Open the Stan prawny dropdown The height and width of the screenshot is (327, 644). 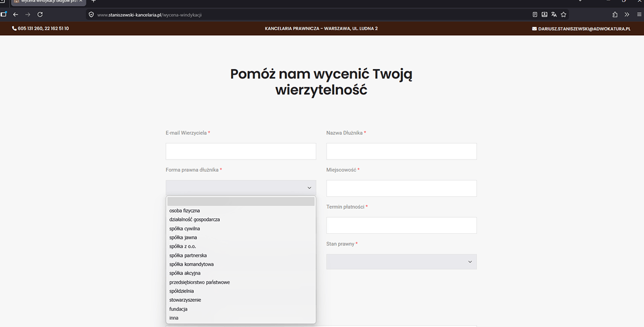(401, 262)
